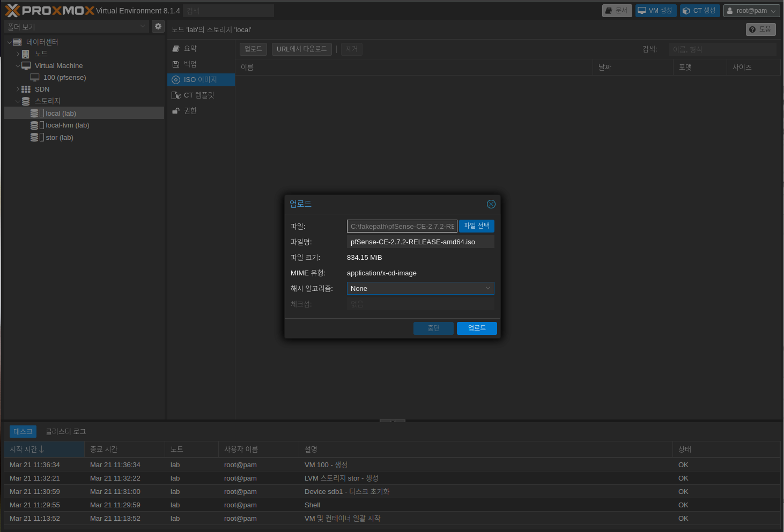Click the format column header
Image resolution: width=784 pixels, height=532 pixels.
click(700, 67)
